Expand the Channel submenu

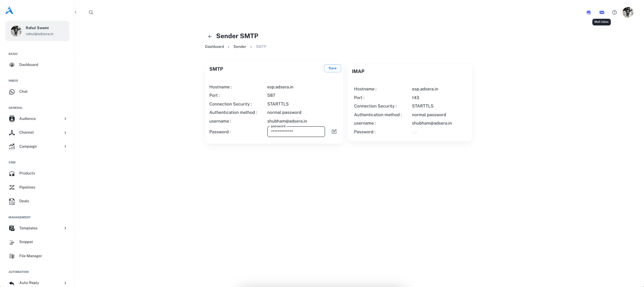tap(65, 133)
